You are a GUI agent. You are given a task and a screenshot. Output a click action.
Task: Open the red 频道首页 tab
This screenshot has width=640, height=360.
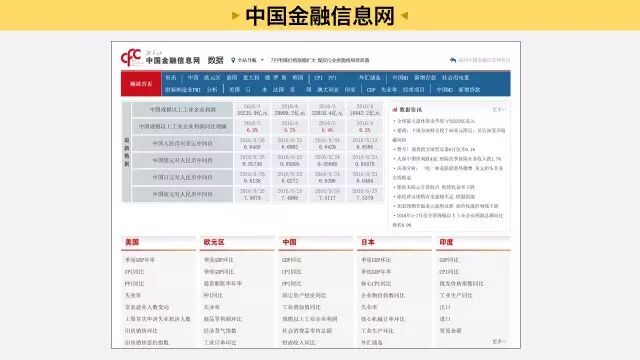(141, 84)
